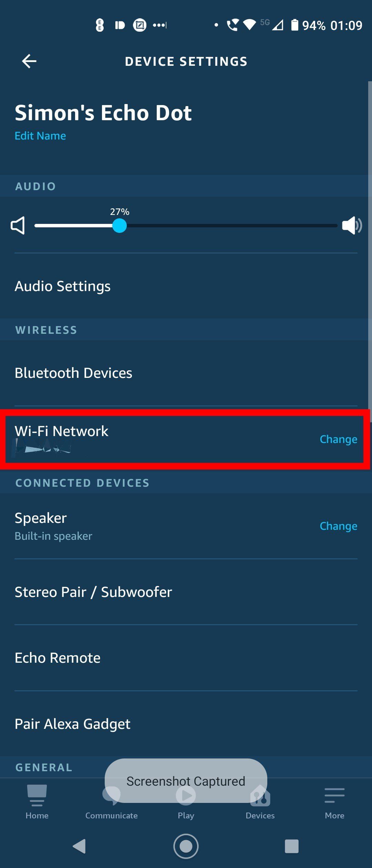This screenshot has height=868, width=372.
Task: Click the Edit Name link
Action: click(40, 136)
